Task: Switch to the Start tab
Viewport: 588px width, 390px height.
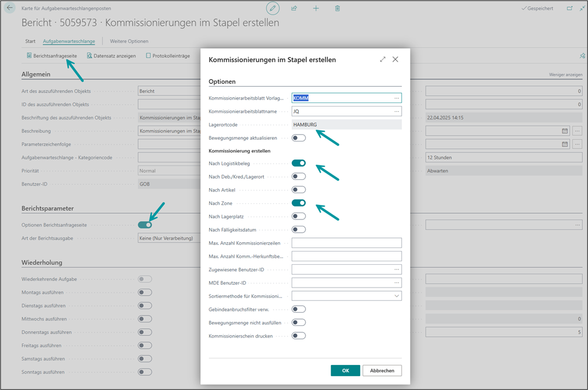Action: (30, 41)
